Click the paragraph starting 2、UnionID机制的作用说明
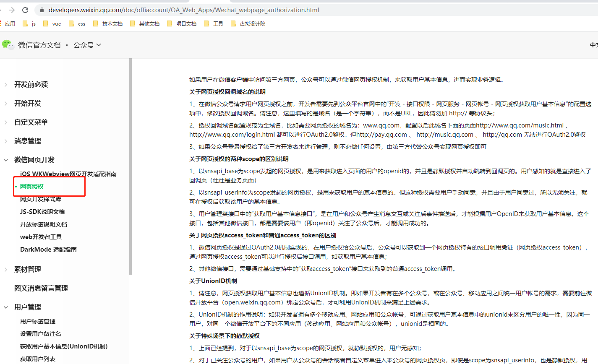Image resolution: width=598 pixels, height=364 pixels. 389,319
